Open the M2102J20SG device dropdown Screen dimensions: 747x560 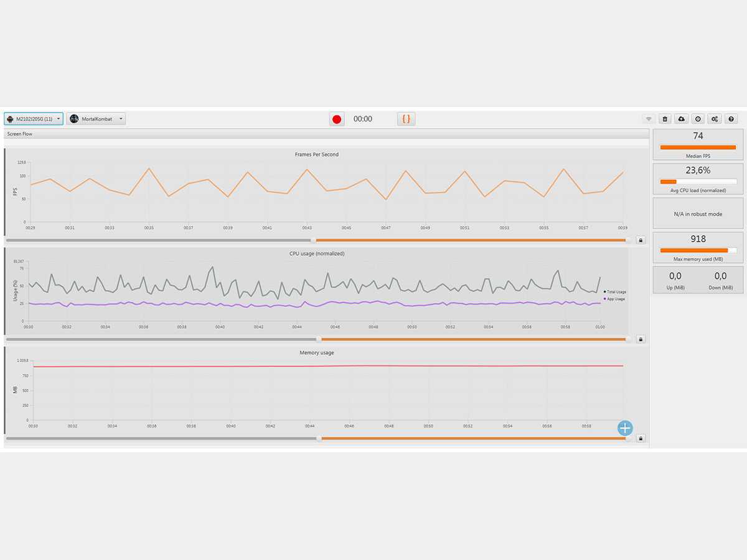[x=34, y=119]
